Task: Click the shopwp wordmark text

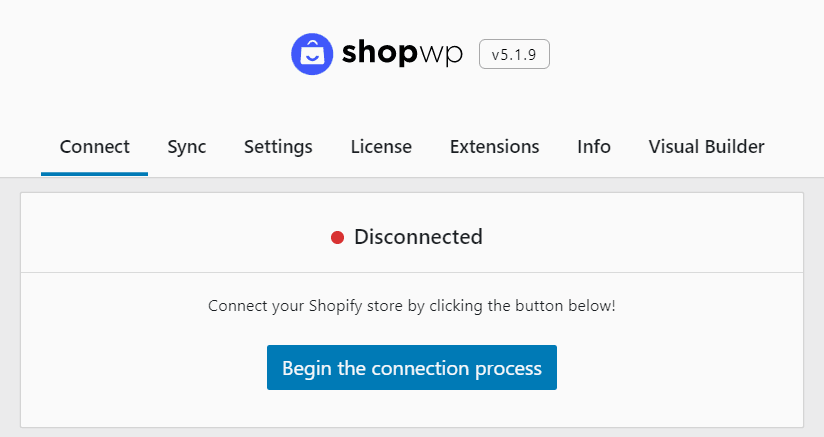Action: (x=402, y=54)
